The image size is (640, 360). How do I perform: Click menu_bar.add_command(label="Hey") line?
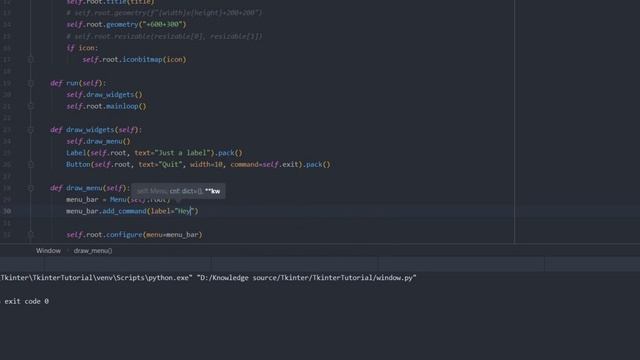(132, 211)
